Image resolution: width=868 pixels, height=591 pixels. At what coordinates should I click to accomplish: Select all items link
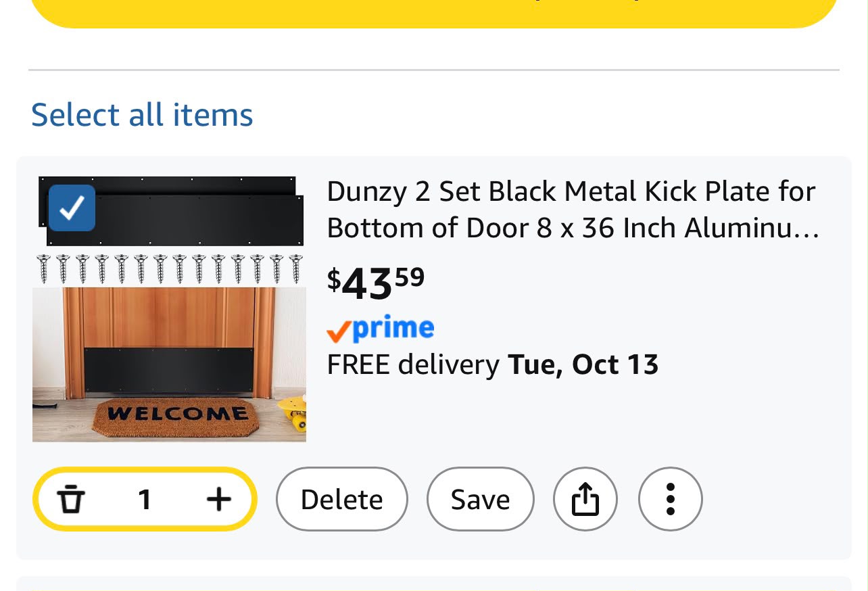click(142, 114)
